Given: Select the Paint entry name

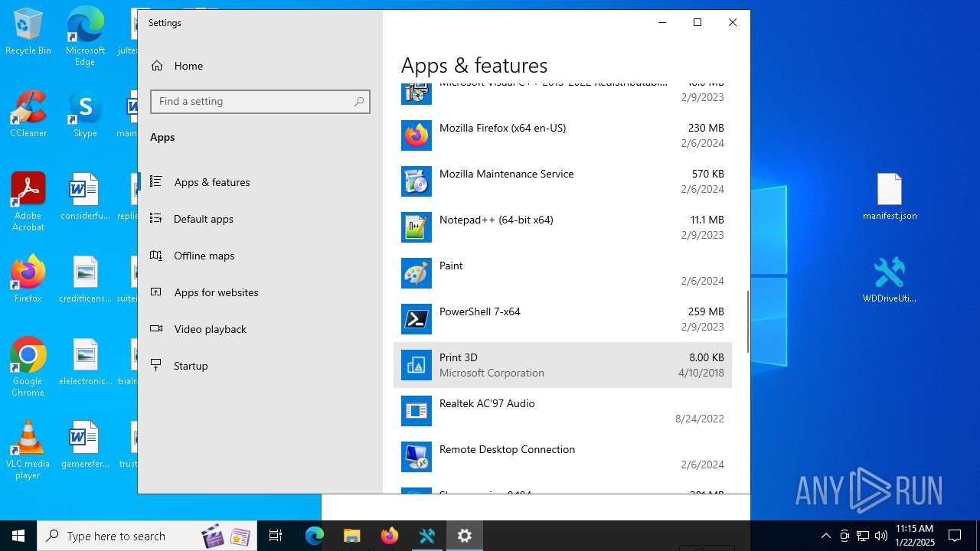Looking at the screenshot, I should click(451, 266).
